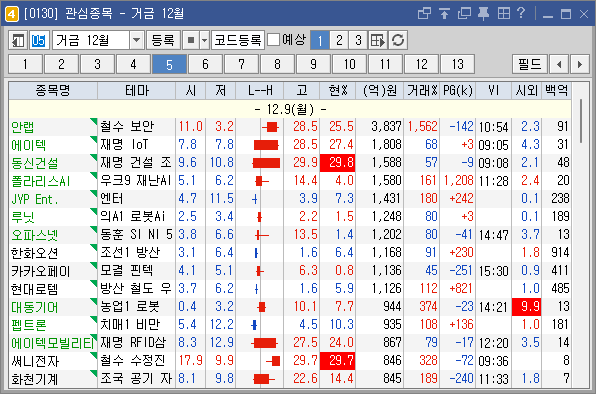Sort by the 현% column header
The height and width of the screenshot is (394, 596).
[x=338, y=90]
